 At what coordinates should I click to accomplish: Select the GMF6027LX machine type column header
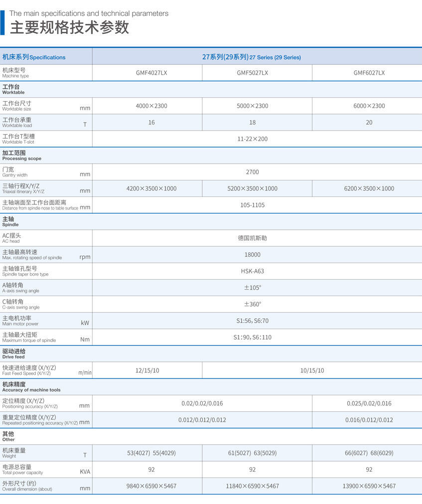[x=369, y=72]
